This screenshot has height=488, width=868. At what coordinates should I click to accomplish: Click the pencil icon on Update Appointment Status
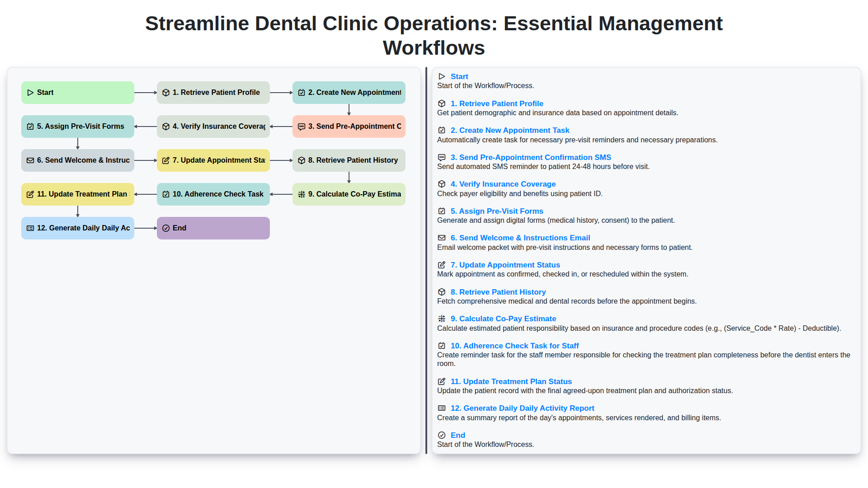[x=166, y=160]
